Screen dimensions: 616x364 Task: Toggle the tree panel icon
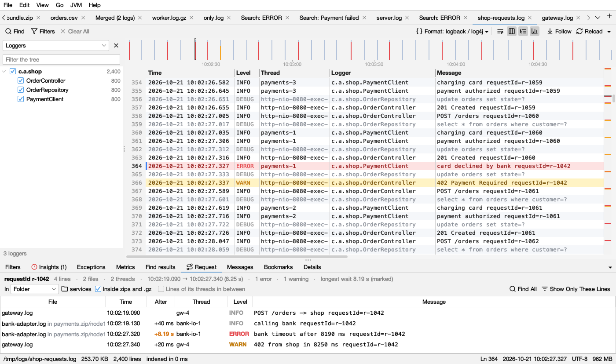click(523, 31)
